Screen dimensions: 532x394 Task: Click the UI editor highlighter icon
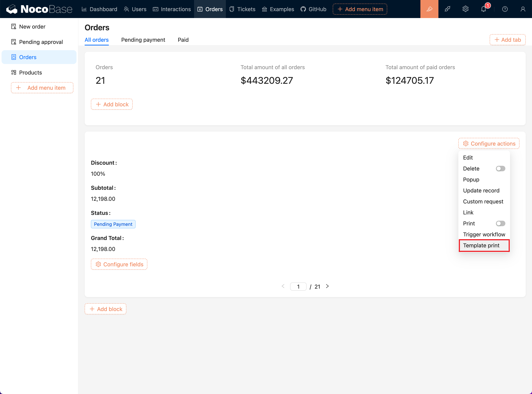coord(429,9)
